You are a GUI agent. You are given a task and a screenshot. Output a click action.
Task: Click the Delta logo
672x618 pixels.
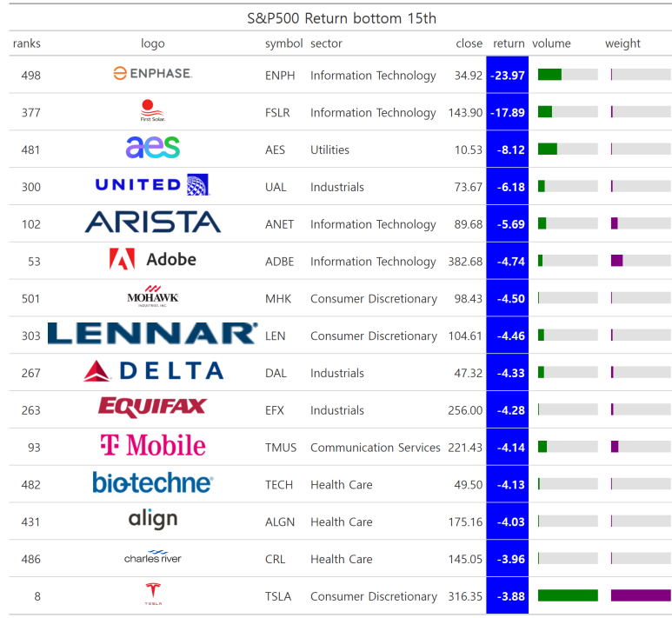pos(153,371)
